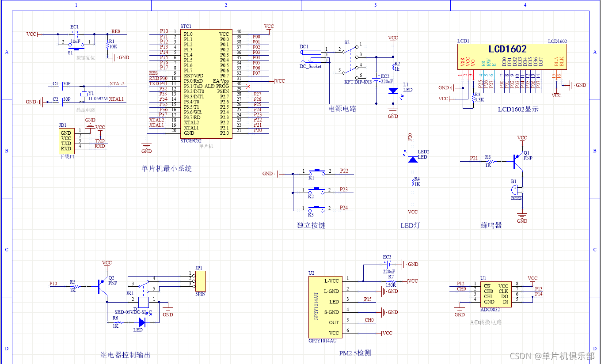Click the LED灯 section label

410,225
